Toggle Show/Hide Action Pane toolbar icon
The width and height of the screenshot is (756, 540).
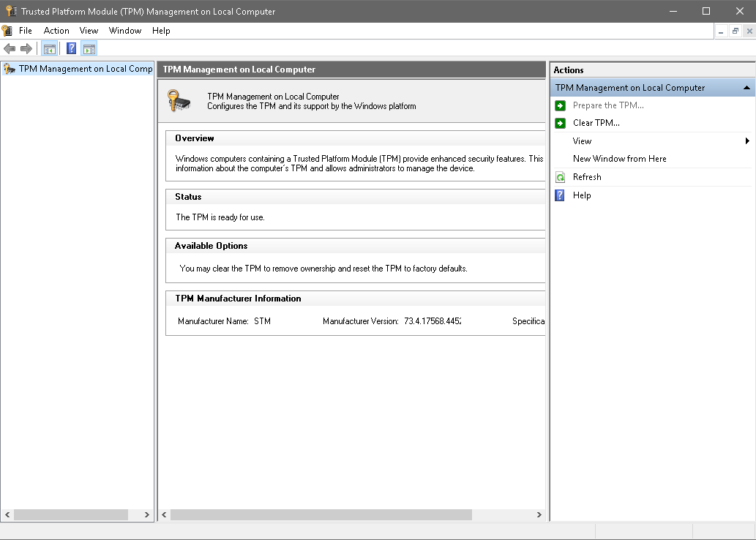89,48
